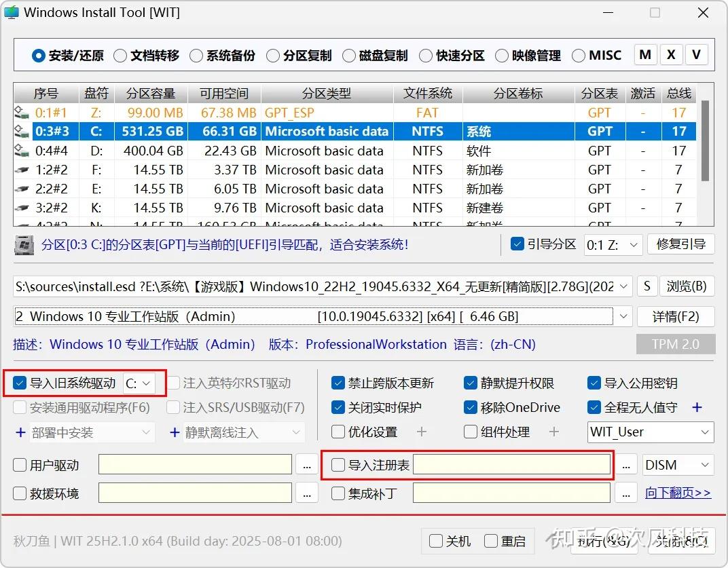This screenshot has height=568, width=728.
Task: Enable the 导入注册表 checkbox
Action: click(338, 465)
